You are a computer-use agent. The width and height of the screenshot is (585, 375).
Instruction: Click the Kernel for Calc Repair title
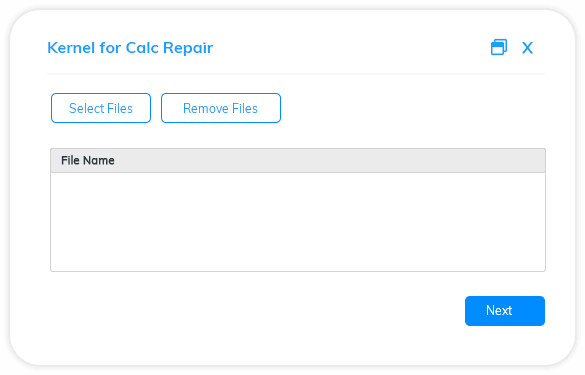130,48
